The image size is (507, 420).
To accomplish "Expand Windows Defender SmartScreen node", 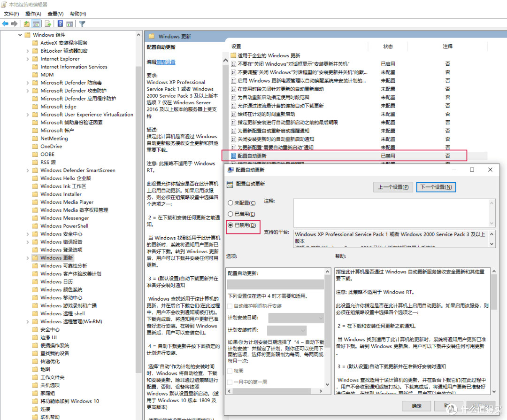I will [28, 170].
